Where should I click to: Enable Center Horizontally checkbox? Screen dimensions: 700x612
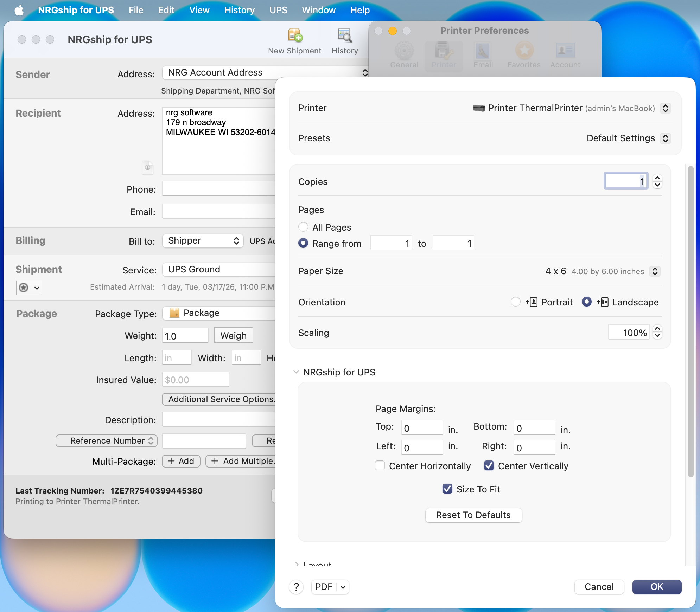(380, 466)
